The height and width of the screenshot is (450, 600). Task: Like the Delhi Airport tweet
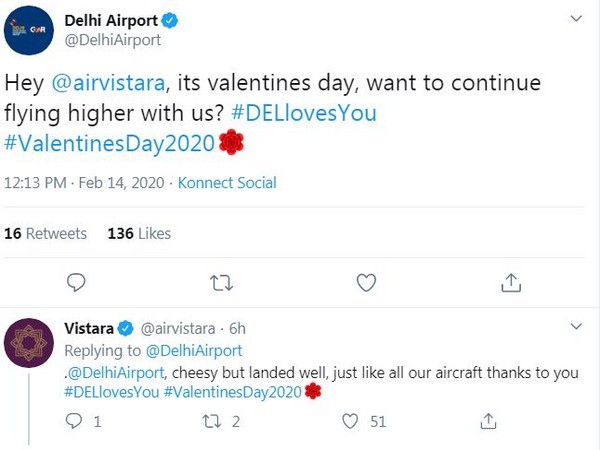[x=366, y=283]
